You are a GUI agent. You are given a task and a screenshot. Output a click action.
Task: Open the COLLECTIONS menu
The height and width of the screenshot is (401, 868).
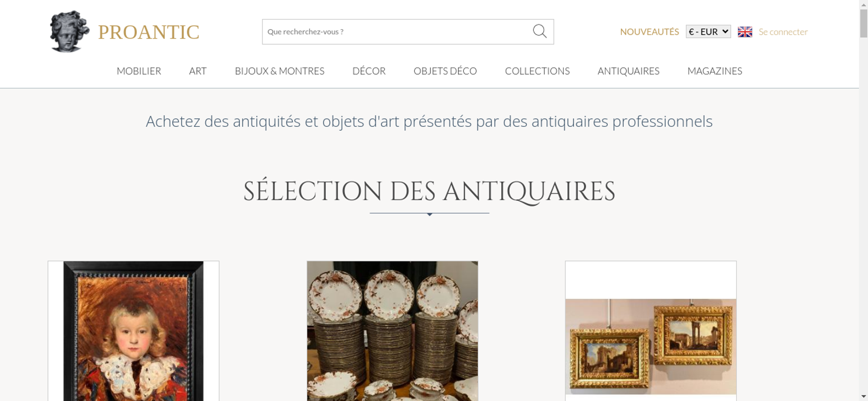click(537, 71)
